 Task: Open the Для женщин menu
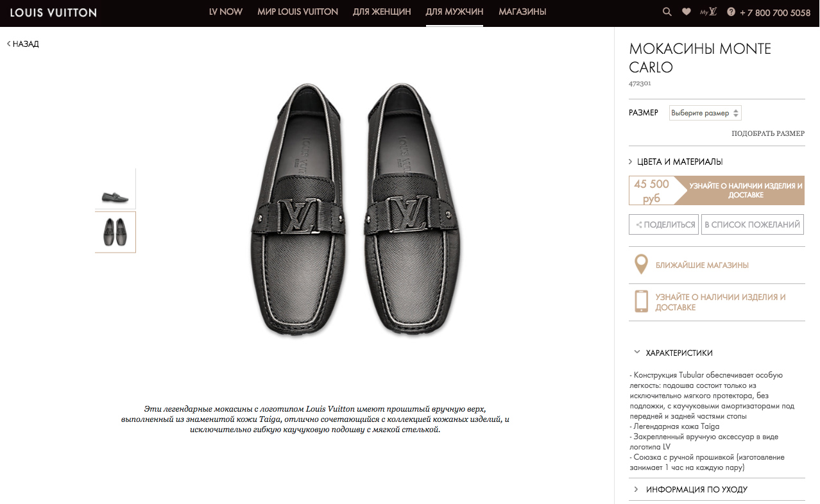tap(382, 12)
